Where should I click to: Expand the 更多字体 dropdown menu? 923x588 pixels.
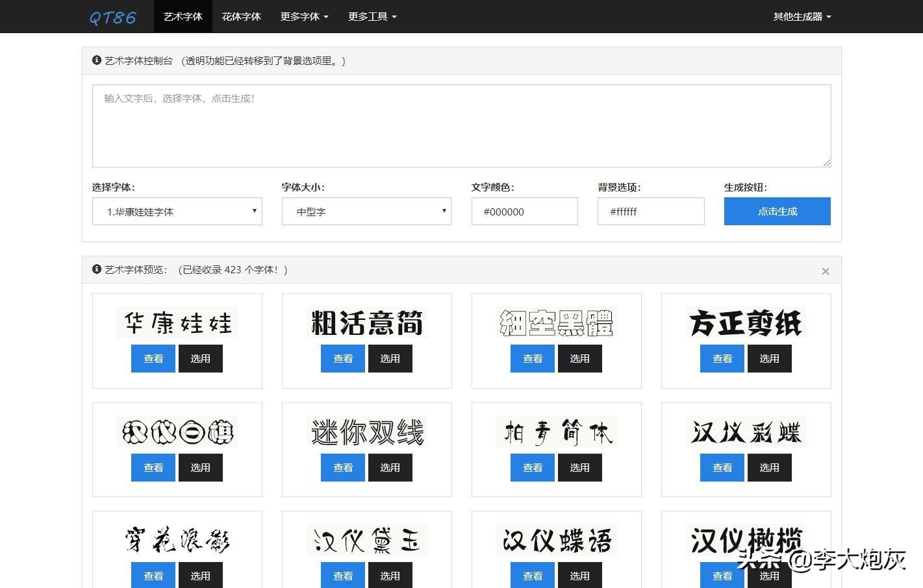point(303,16)
